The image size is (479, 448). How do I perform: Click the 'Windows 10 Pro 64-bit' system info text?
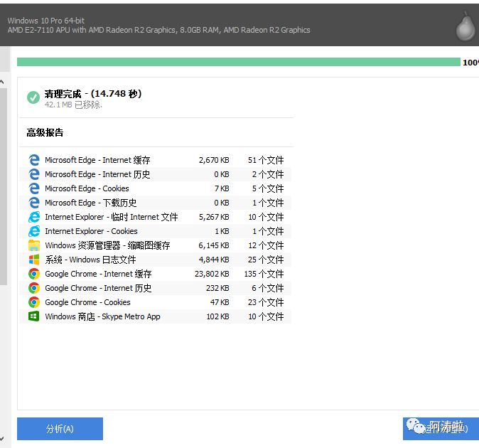(x=45, y=21)
